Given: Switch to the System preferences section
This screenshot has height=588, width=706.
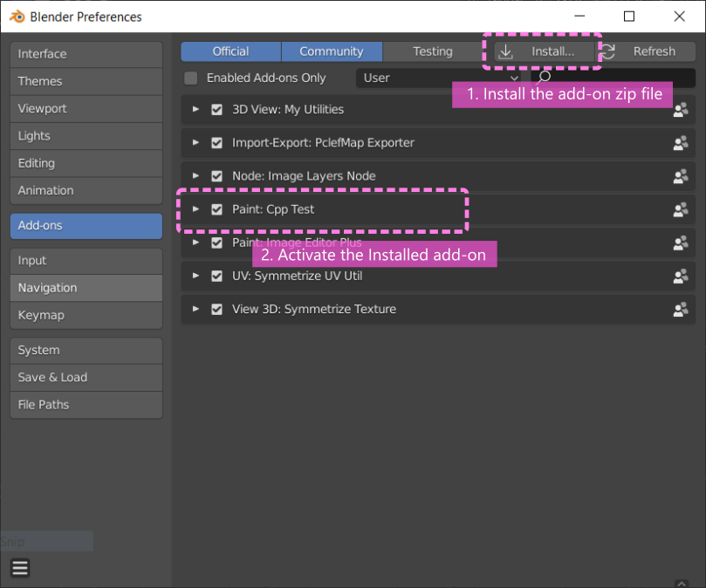Looking at the screenshot, I should 86,351.
